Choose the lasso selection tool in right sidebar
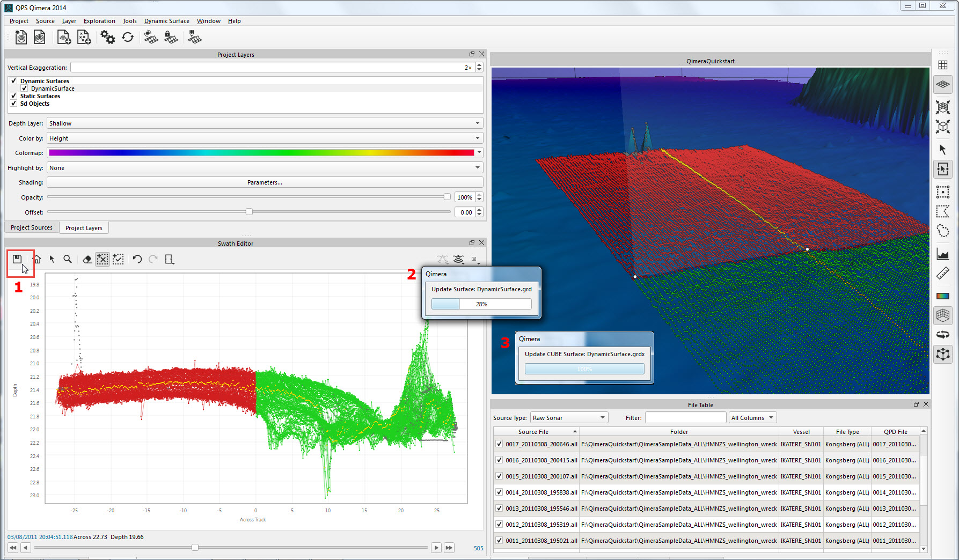The width and height of the screenshot is (959, 560). (x=943, y=231)
